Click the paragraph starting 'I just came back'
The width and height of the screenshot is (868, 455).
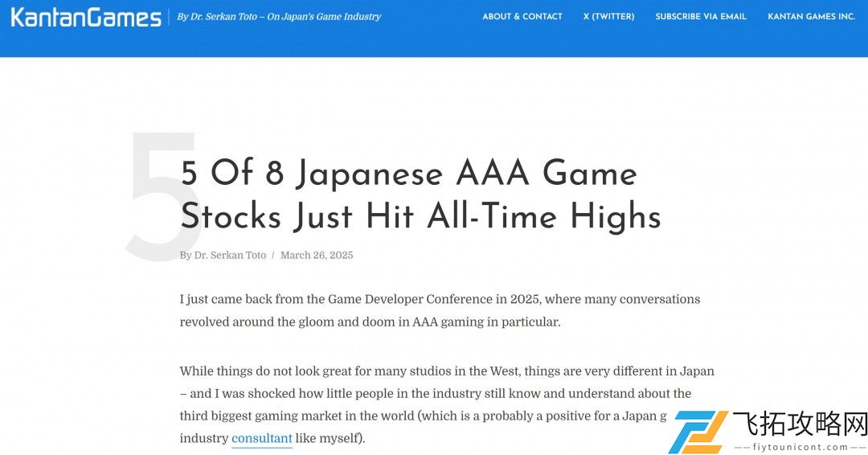click(x=440, y=310)
